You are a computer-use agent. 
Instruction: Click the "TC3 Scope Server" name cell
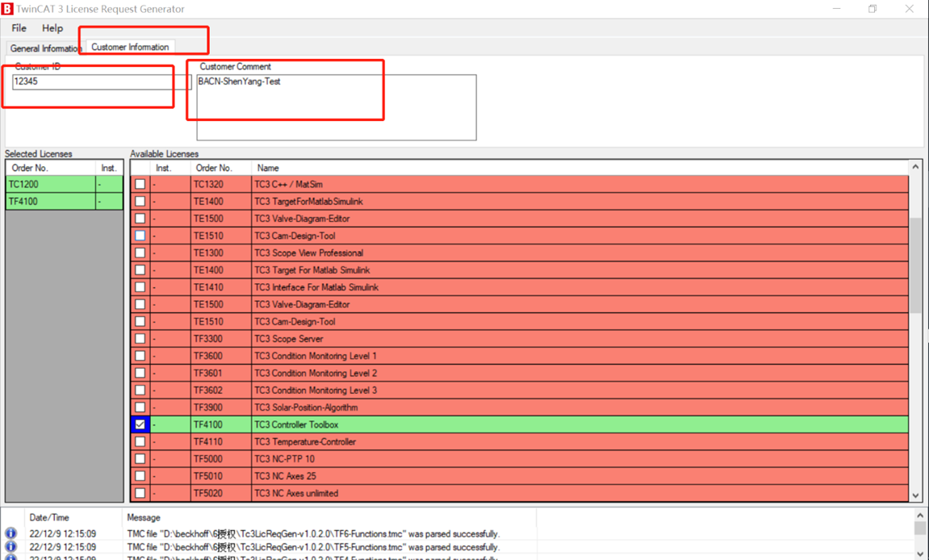pyautogui.click(x=580, y=338)
